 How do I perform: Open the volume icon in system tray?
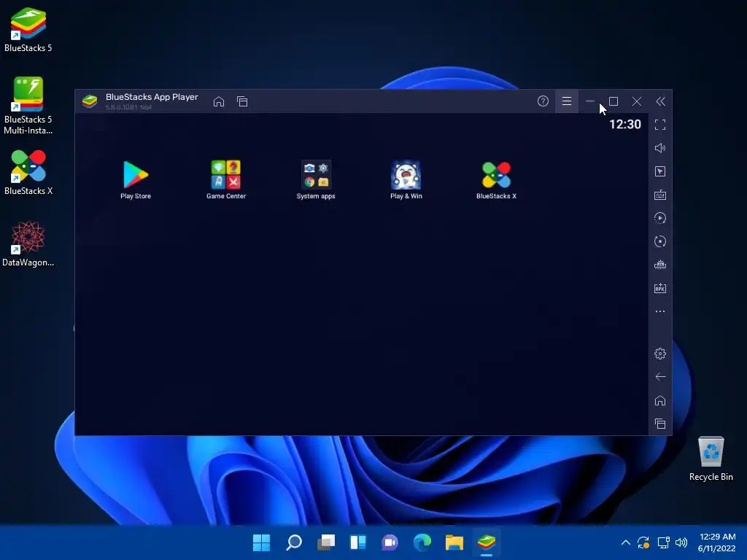pos(681,542)
